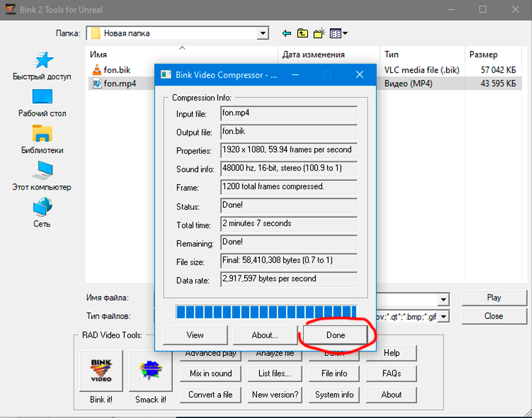Go up one folder level icon
This screenshot has width=532, height=418.
tap(302, 33)
